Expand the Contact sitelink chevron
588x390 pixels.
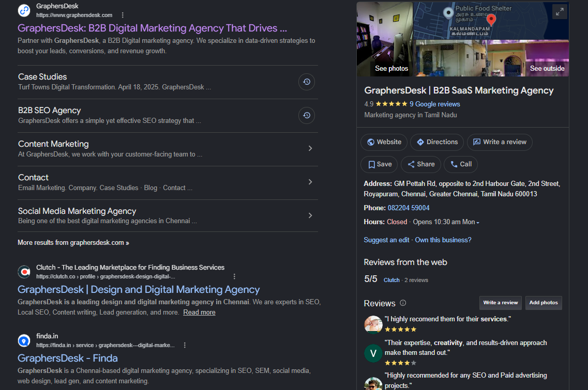310,182
